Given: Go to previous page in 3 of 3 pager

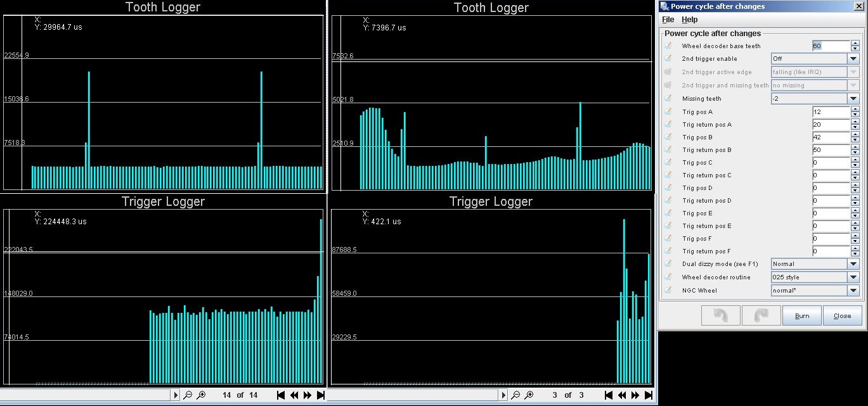Looking at the screenshot, I should pos(622,395).
